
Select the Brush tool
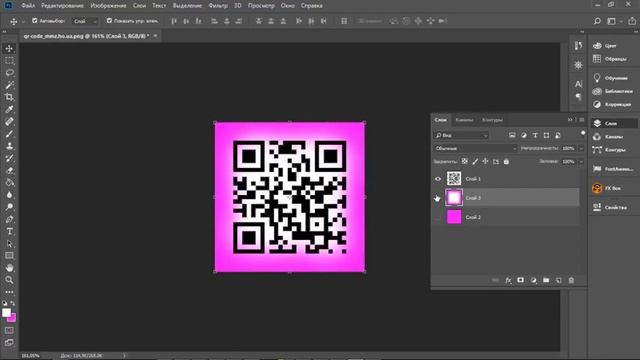(9, 134)
